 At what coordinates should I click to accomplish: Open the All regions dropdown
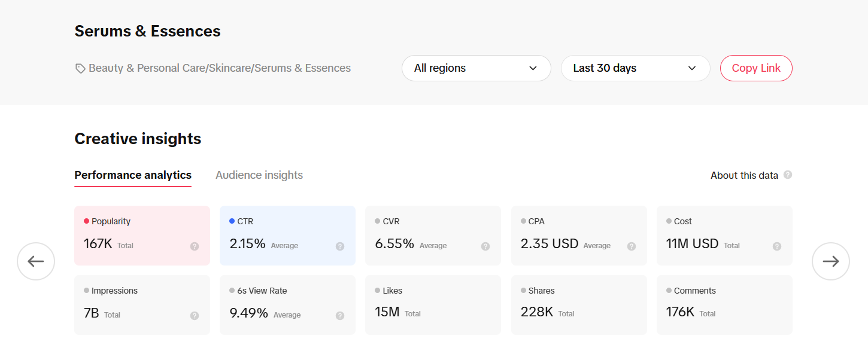tap(476, 68)
